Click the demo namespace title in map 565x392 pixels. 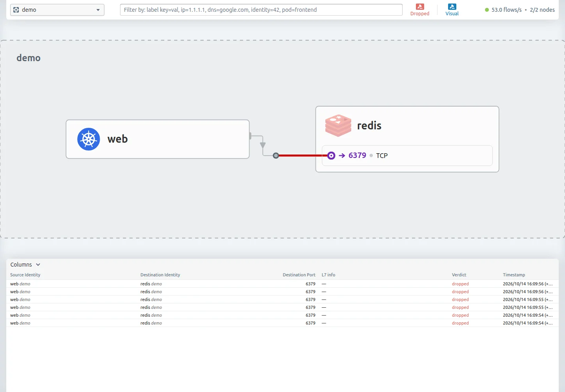pyautogui.click(x=29, y=58)
